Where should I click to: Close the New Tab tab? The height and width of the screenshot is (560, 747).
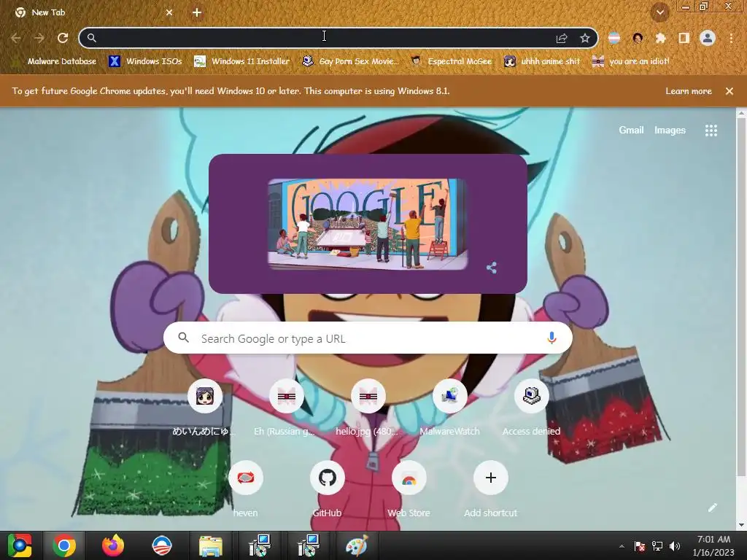coord(169,12)
